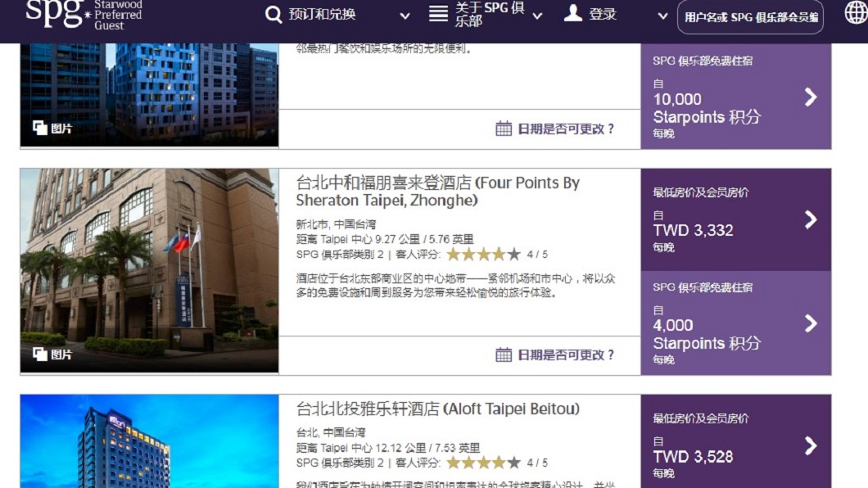
Task: Click 台北, 中国台湾 location text under Aloft
Action: point(331,432)
